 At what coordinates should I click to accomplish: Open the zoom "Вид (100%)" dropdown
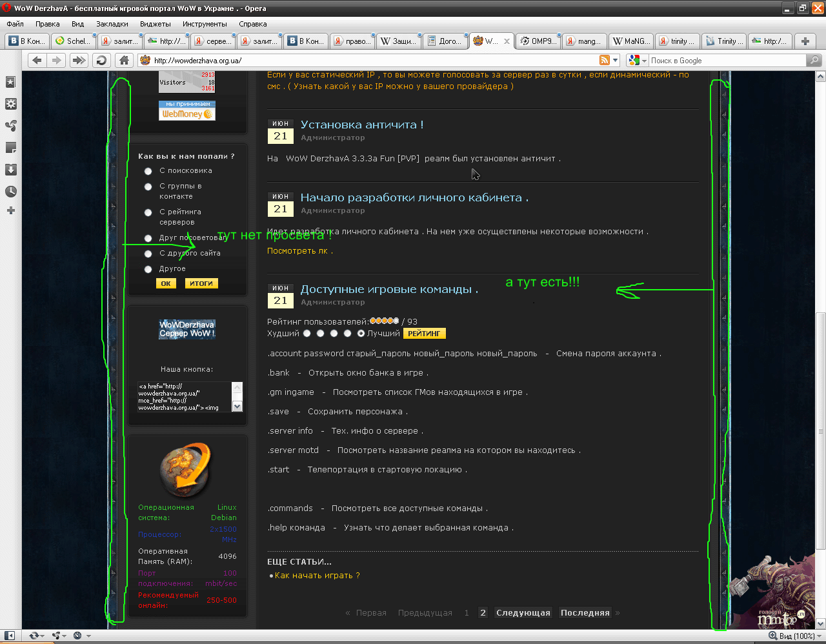[818, 636]
